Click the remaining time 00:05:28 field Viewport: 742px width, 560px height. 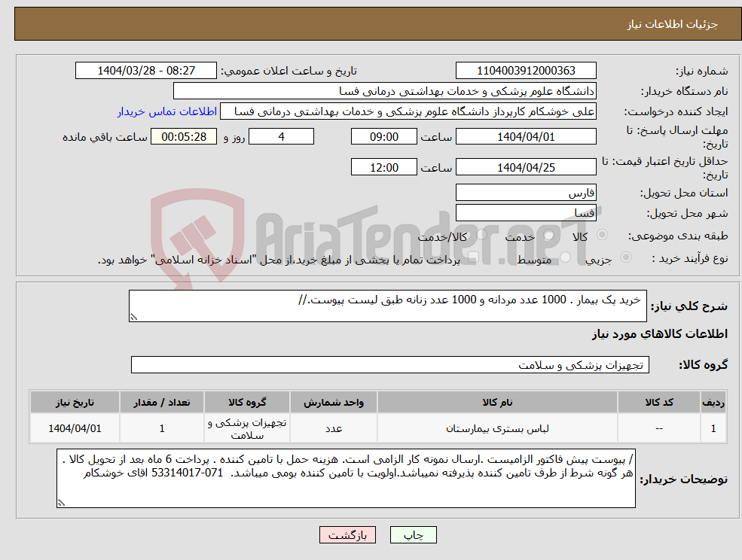(184, 137)
